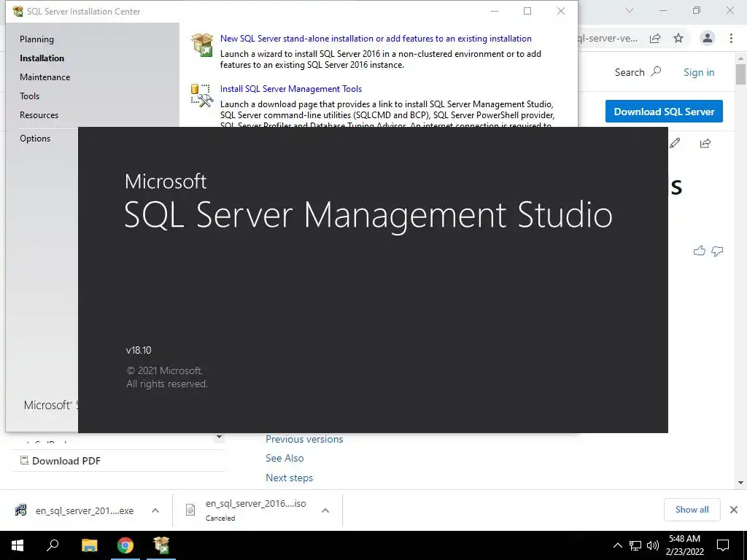Open volume control tray icon
This screenshot has height=560, width=747.
coord(653,545)
